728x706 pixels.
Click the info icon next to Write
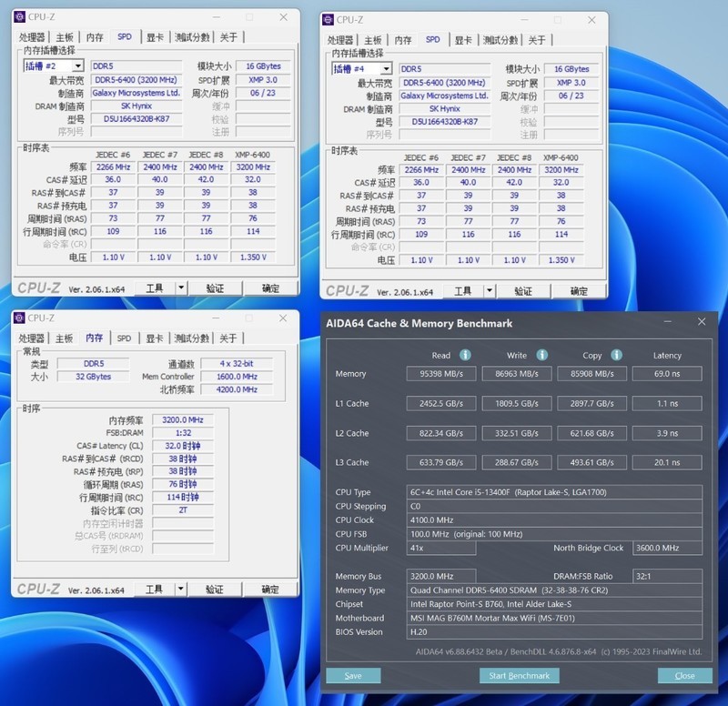coord(542,355)
